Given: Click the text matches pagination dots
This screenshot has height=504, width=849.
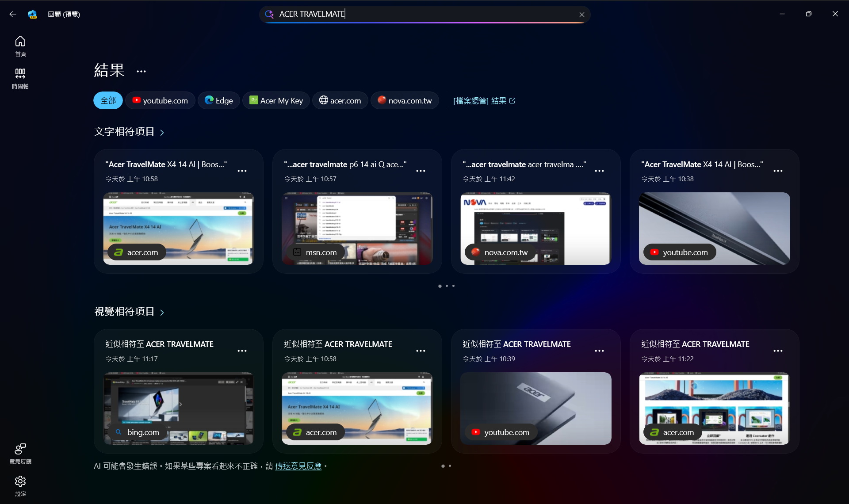Looking at the screenshot, I should [447, 286].
